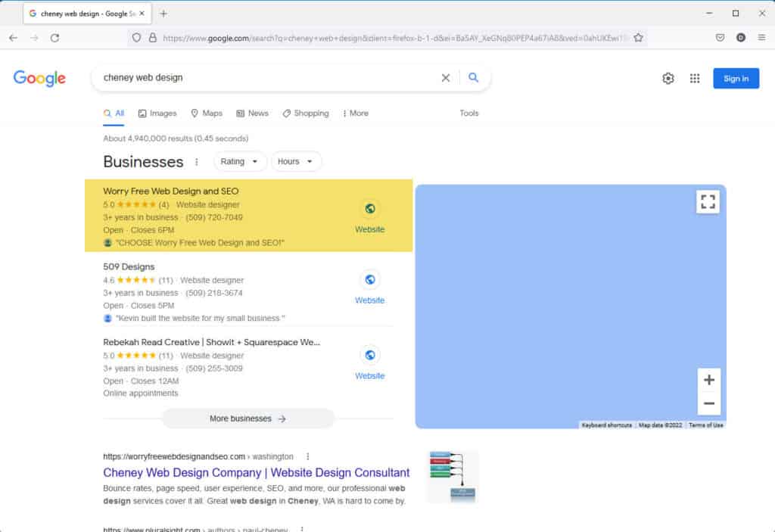Open map Terms of Use
The width and height of the screenshot is (775, 532).
706,425
